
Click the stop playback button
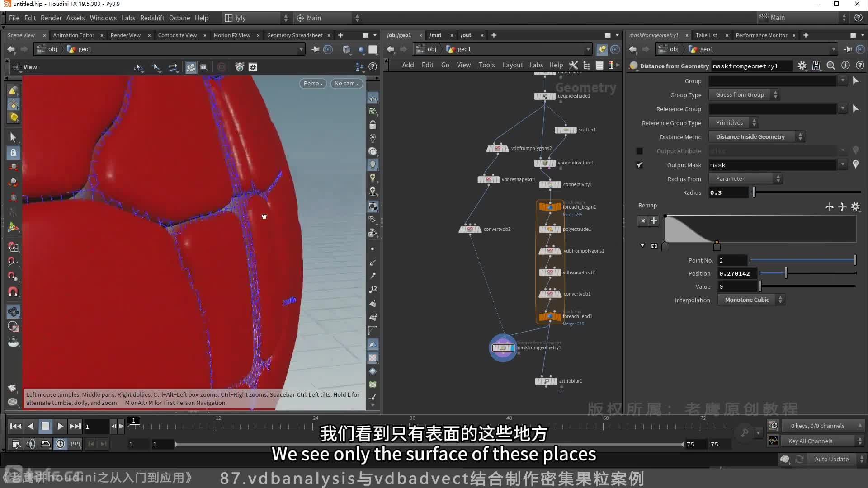coord(45,426)
